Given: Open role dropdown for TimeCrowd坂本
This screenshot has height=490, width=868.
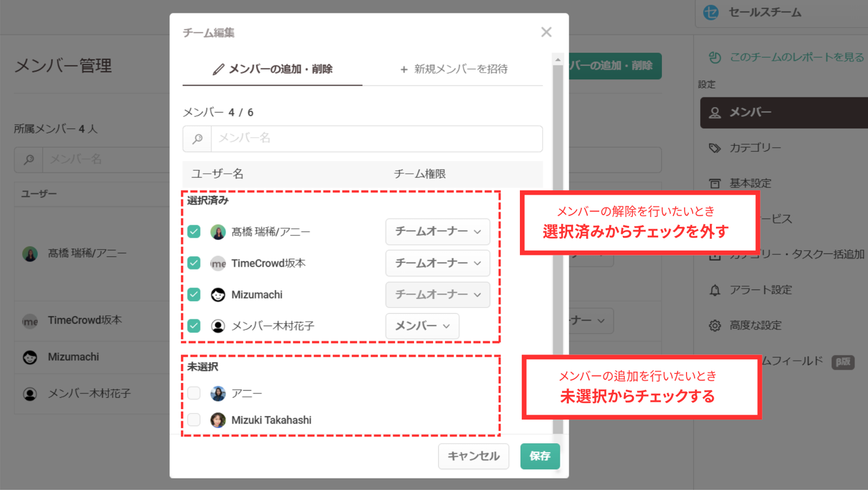Looking at the screenshot, I should coord(437,263).
